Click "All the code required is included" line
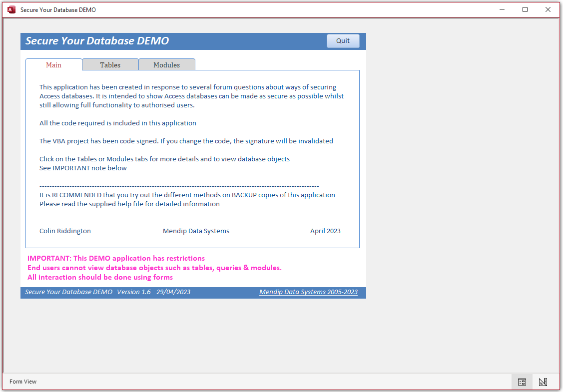The width and height of the screenshot is (563, 392). coord(118,123)
